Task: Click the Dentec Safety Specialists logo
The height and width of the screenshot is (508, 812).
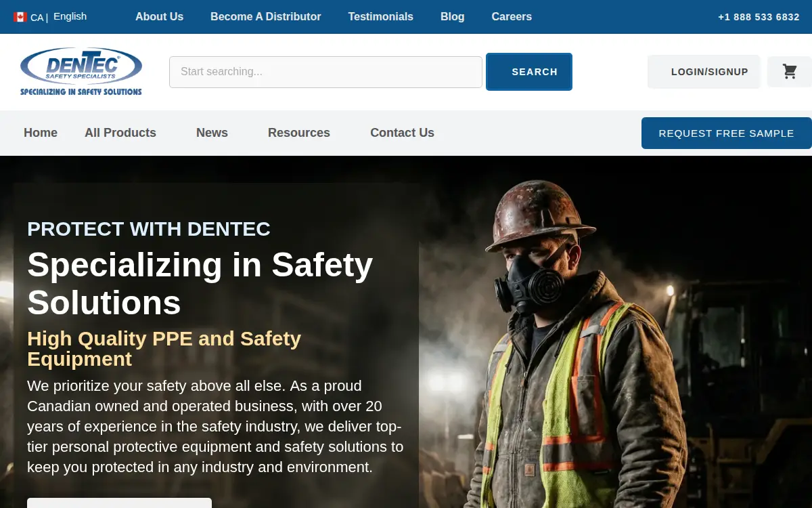Action: pyautogui.click(x=81, y=72)
